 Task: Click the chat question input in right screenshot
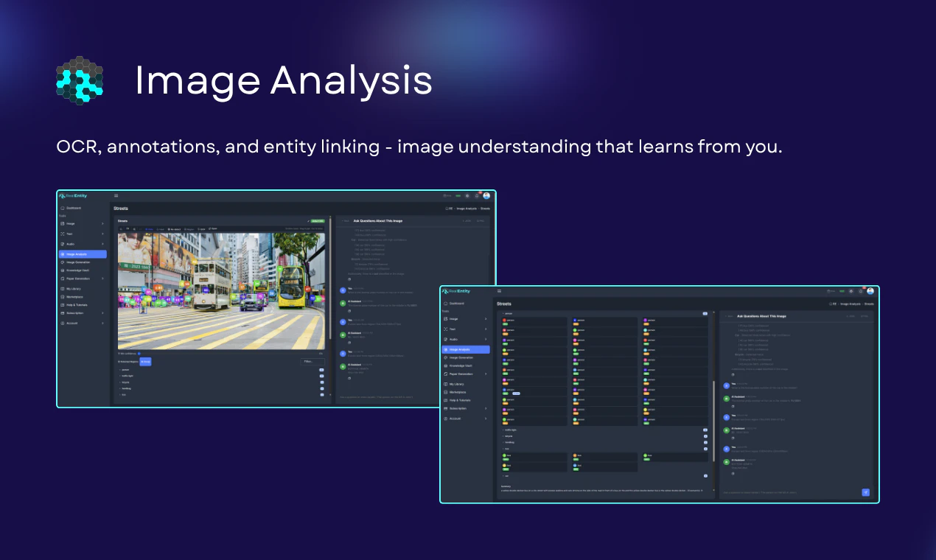pyautogui.click(x=791, y=492)
